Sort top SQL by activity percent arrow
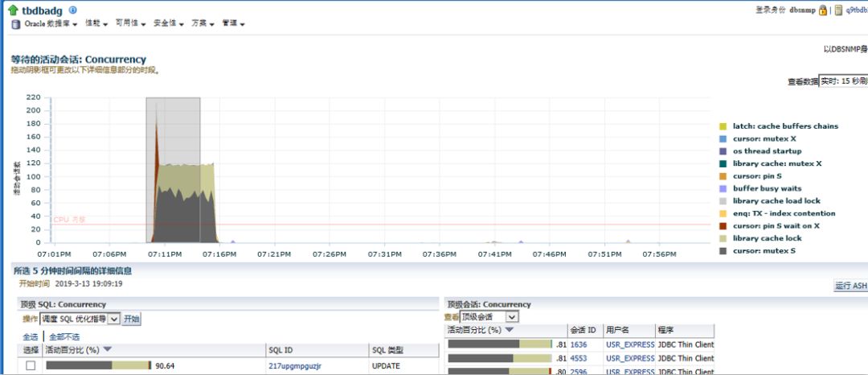Screen dimensions: 868x375 click(108, 349)
